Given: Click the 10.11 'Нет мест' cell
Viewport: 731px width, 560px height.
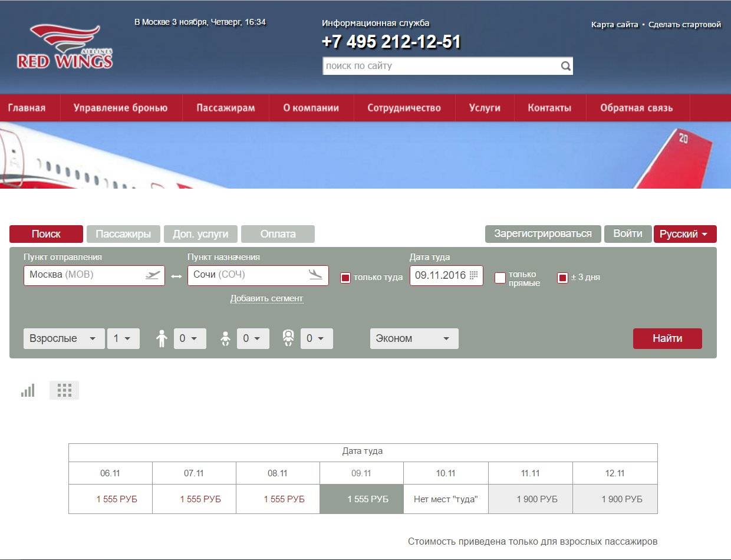Looking at the screenshot, I should [x=446, y=499].
